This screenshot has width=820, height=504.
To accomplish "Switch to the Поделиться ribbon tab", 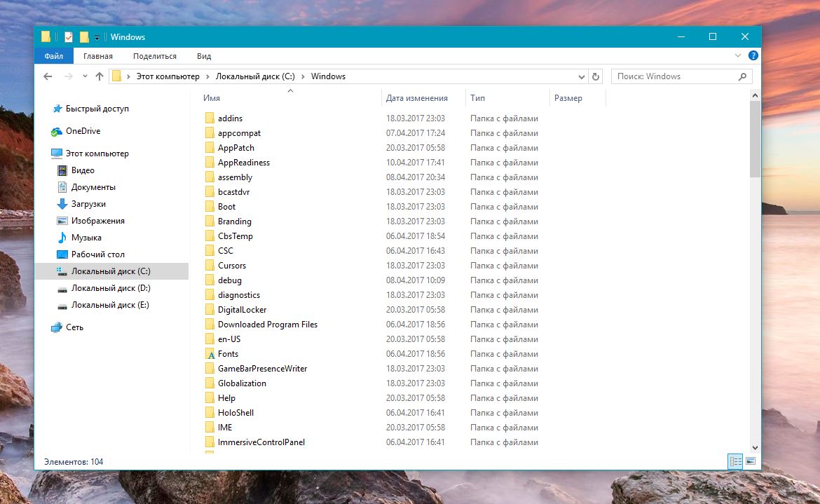I will [x=155, y=56].
